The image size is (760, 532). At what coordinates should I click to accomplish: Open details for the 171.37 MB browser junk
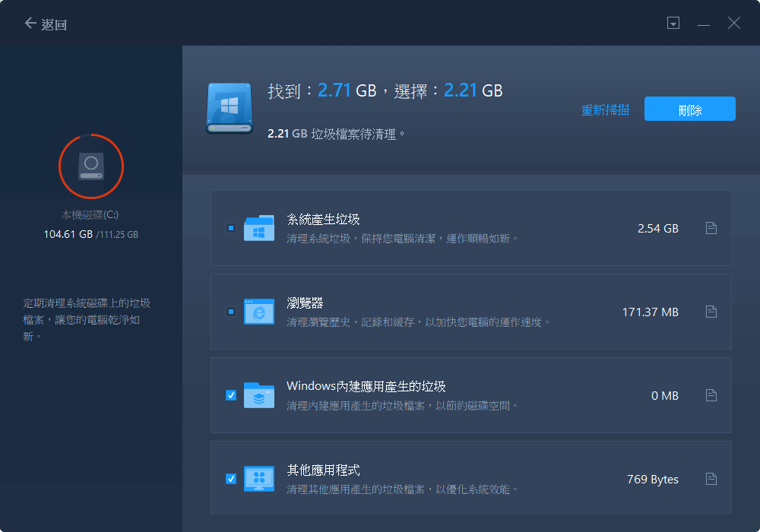[x=711, y=312]
